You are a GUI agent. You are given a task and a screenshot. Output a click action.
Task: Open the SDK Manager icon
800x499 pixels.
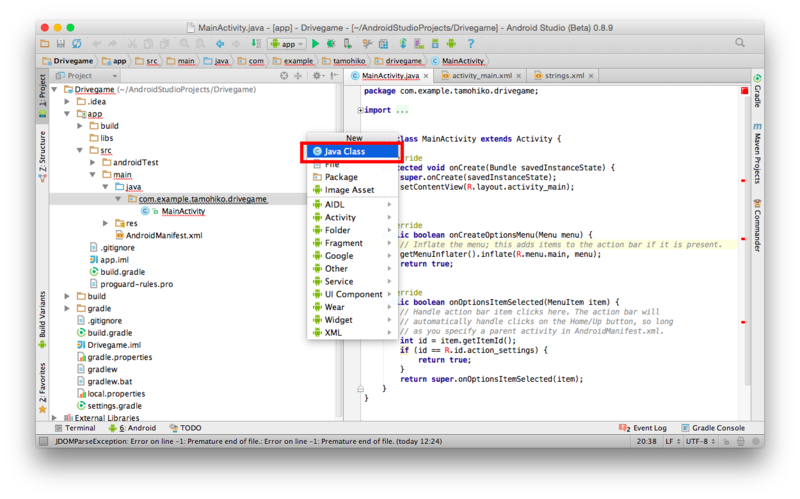coord(435,44)
